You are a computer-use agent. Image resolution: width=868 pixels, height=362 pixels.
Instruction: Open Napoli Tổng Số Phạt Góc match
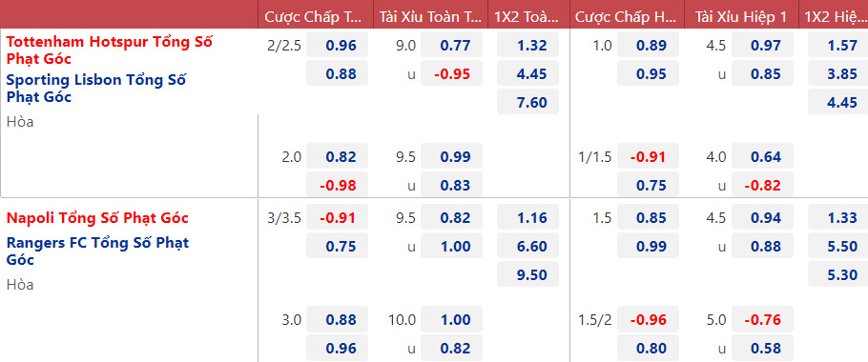tap(97, 218)
